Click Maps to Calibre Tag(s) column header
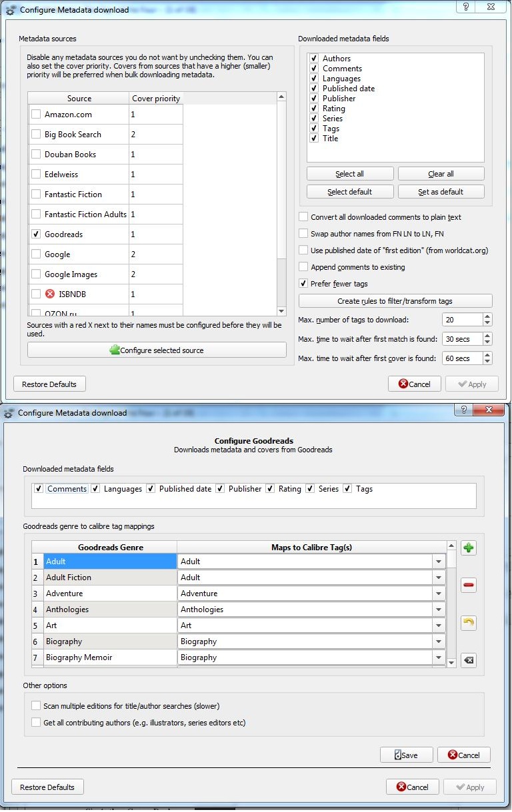512x812 pixels. (x=311, y=548)
